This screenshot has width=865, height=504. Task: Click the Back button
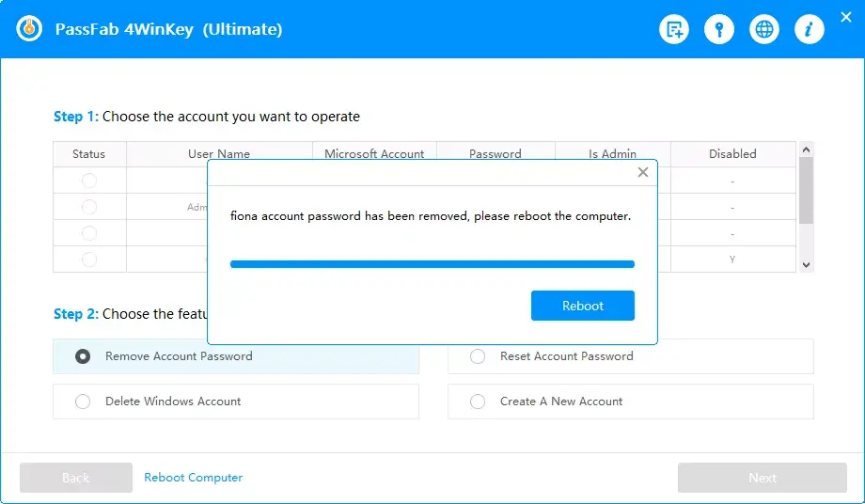[75, 478]
